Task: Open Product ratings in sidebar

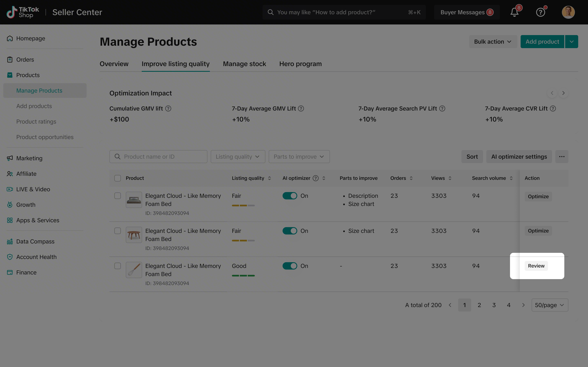Action: click(x=36, y=122)
